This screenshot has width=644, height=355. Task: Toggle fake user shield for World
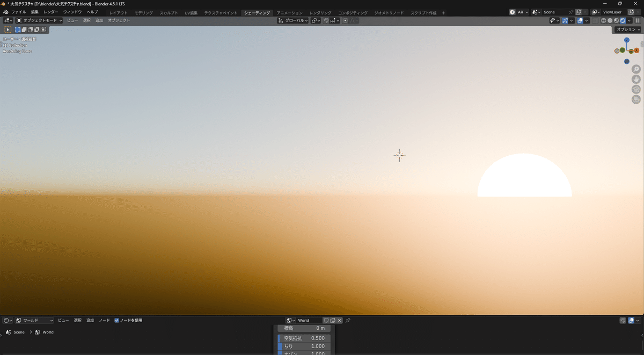[326, 321]
